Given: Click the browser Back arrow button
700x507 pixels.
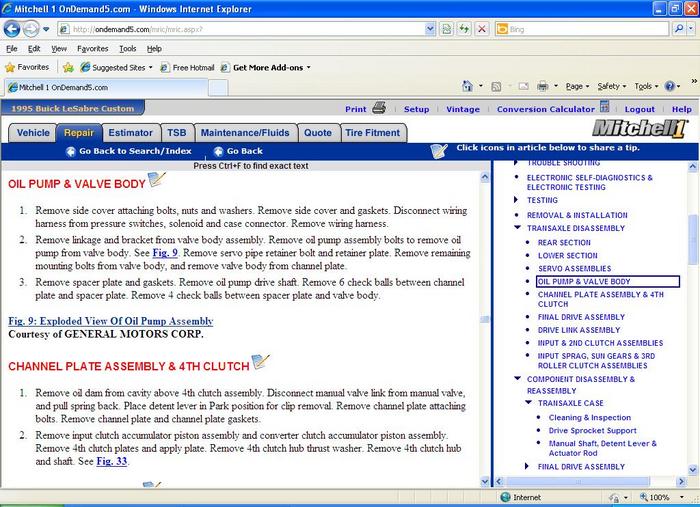Looking at the screenshot, I should (12, 29).
